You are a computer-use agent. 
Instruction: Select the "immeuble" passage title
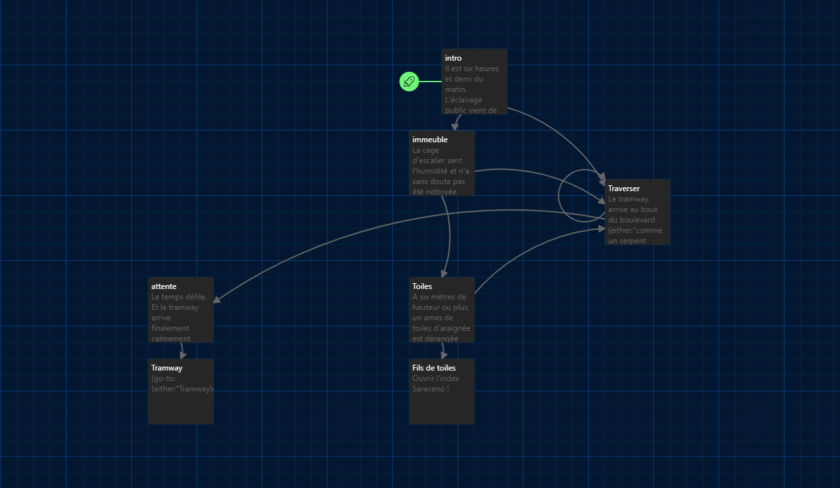click(429, 139)
